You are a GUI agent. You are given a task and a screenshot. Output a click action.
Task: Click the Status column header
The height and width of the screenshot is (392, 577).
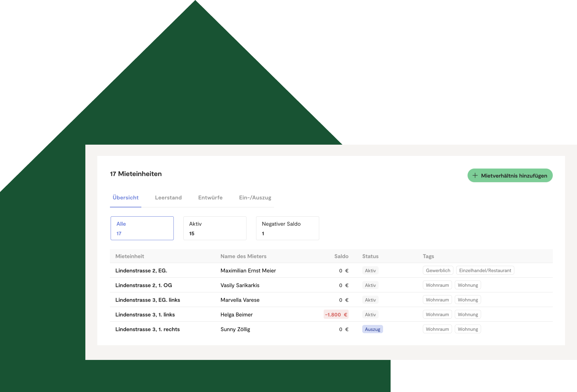pyautogui.click(x=370, y=256)
